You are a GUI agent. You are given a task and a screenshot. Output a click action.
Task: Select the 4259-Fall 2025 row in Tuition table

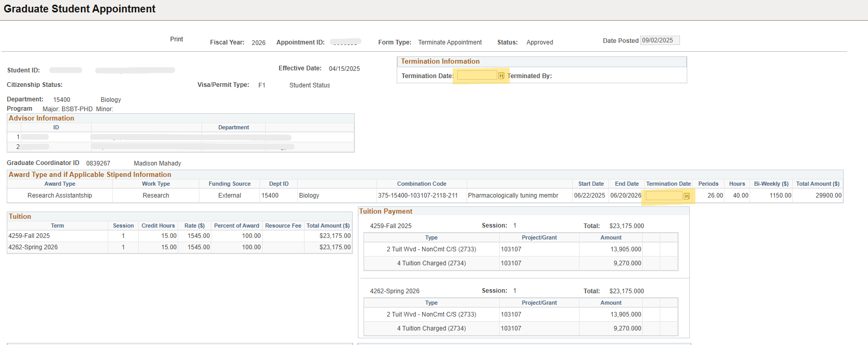[x=30, y=236]
